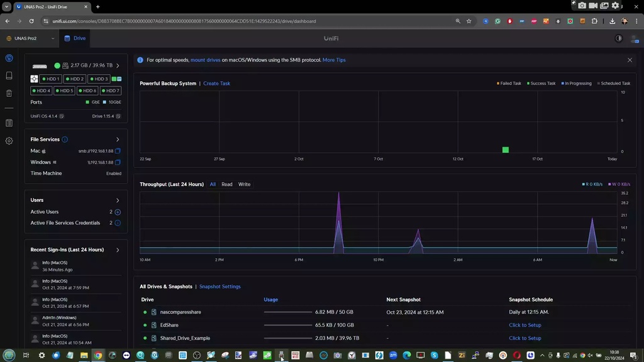Screen dimensions: 644x362
Task: Open Windows Start button
Action: 9,355
